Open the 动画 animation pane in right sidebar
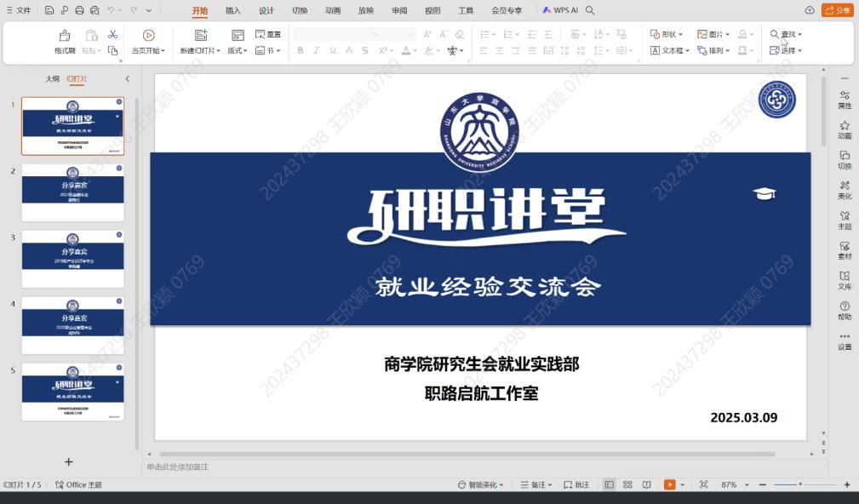 (x=844, y=129)
